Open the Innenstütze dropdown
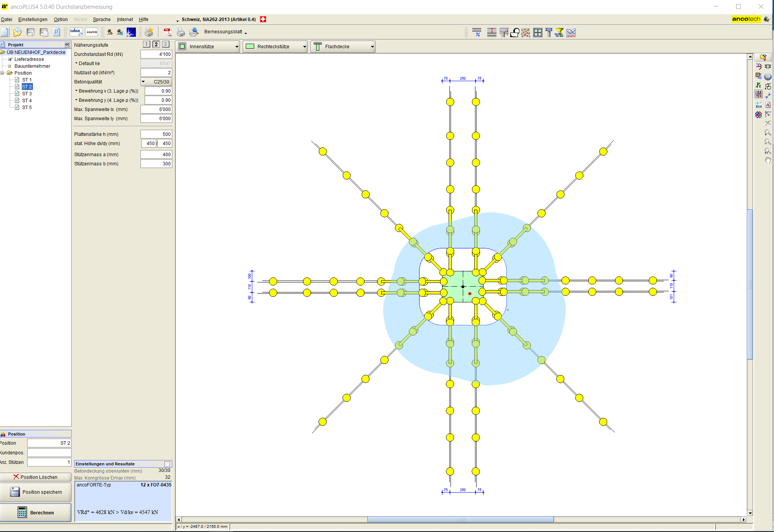 coord(208,47)
